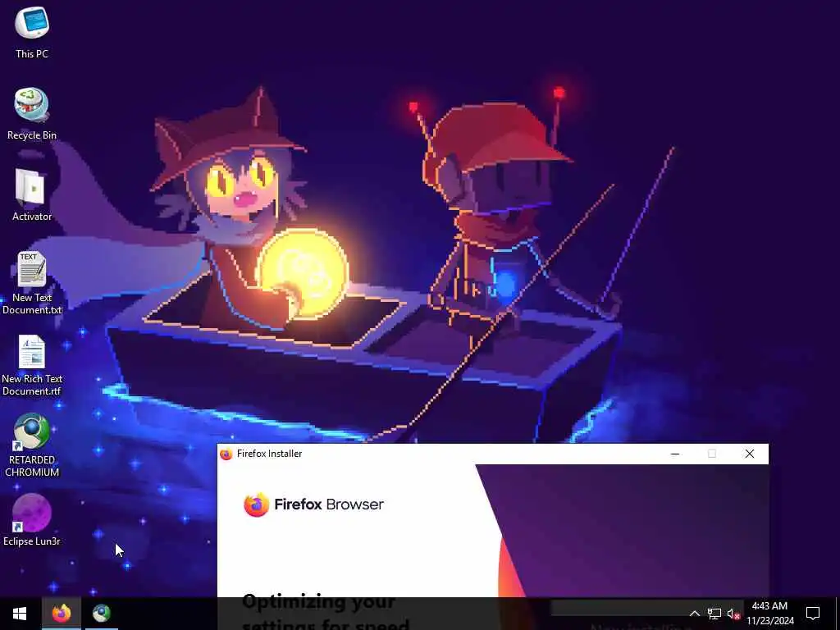Open the taskbar clock showing 4:43 AM
The height and width of the screenshot is (630, 840).
[x=769, y=614]
